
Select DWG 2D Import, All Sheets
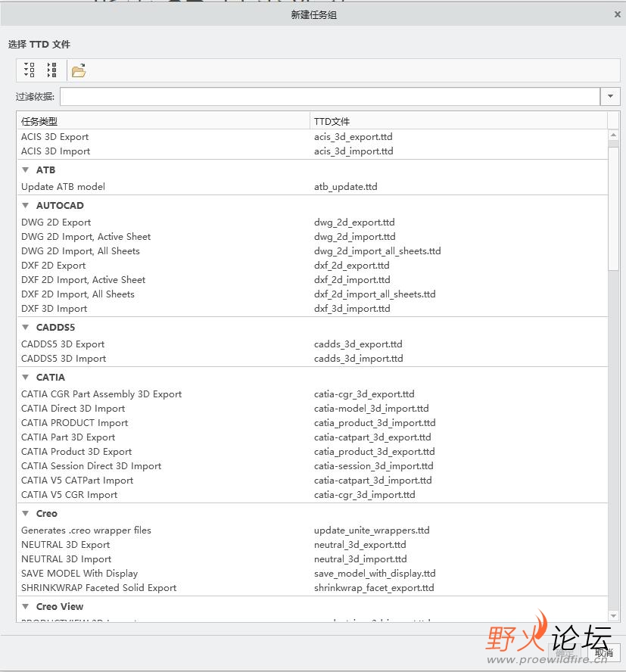tap(312, 251)
